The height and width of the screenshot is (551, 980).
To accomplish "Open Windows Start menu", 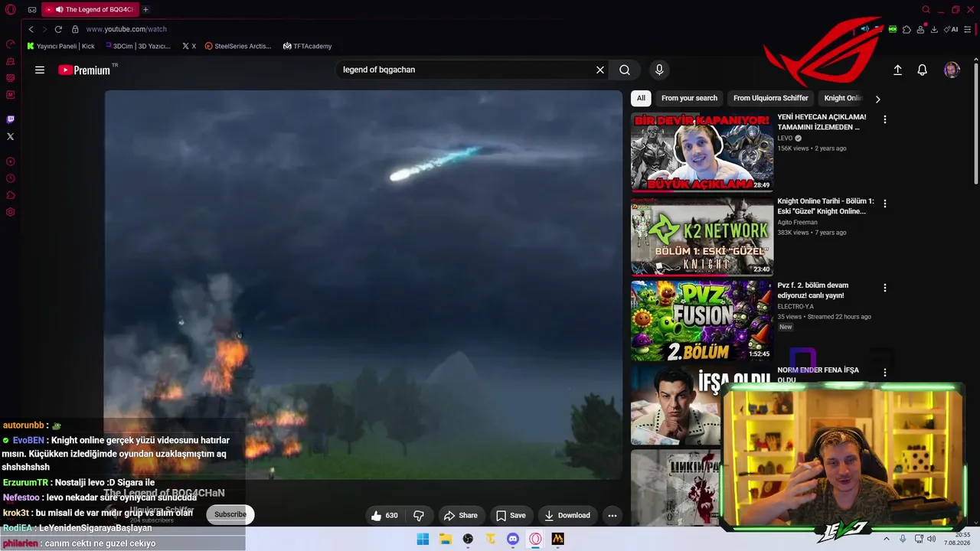I will 423,539.
